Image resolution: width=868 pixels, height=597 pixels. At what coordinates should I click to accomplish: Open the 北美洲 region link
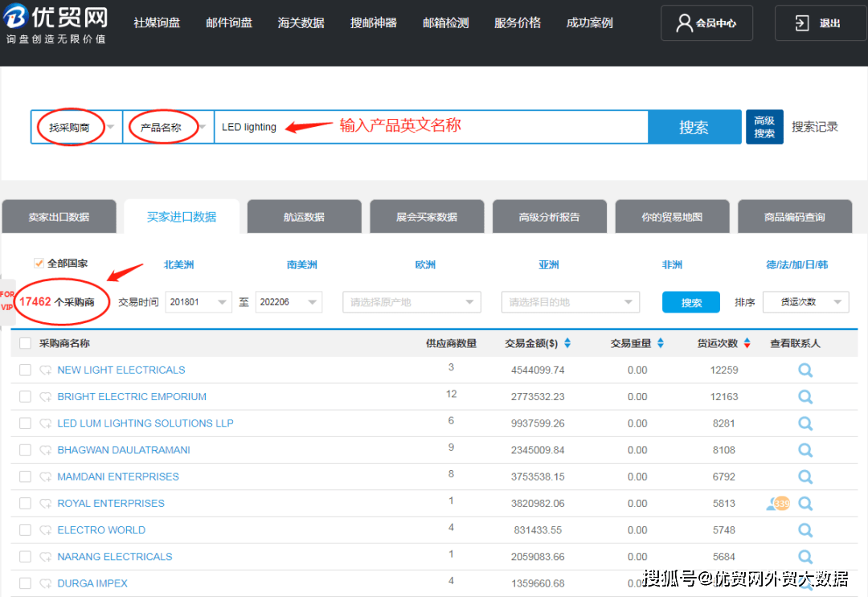click(178, 264)
